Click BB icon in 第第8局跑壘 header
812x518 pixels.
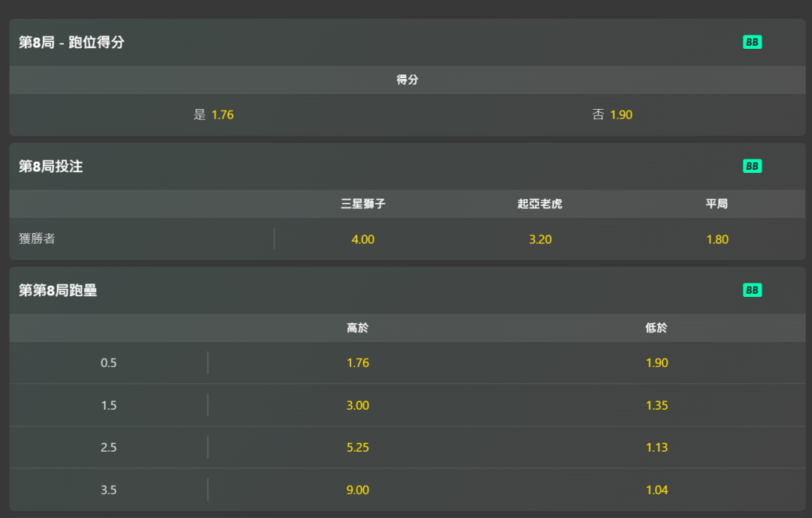752,290
